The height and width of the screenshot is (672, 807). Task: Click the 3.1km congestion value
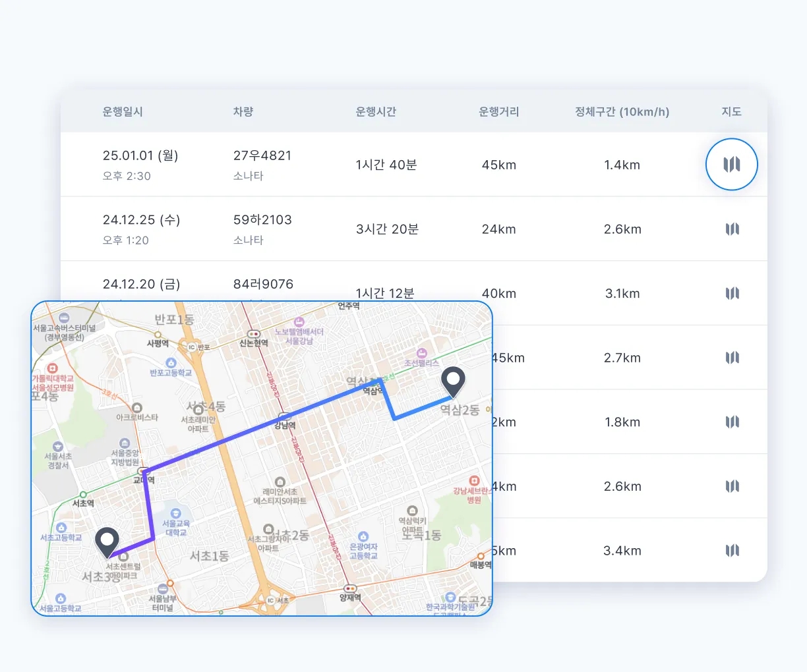[x=622, y=293]
